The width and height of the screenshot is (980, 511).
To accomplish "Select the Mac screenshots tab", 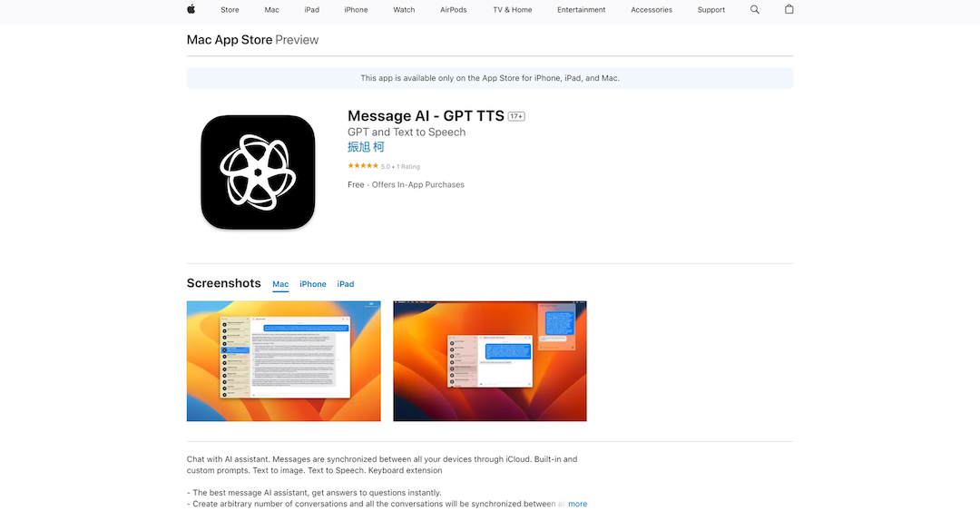I will pyautogui.click(x=280, y=284).
